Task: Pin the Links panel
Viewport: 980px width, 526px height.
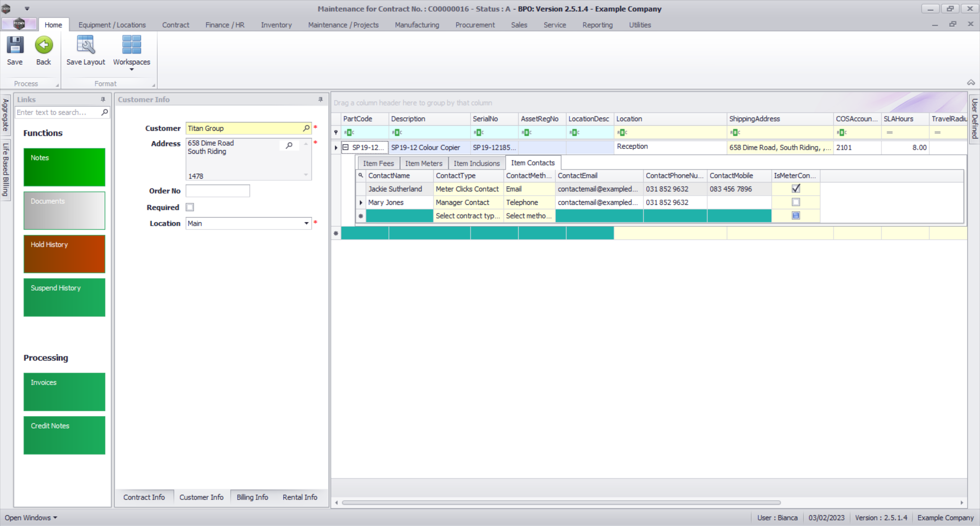Action: [103, 100]
